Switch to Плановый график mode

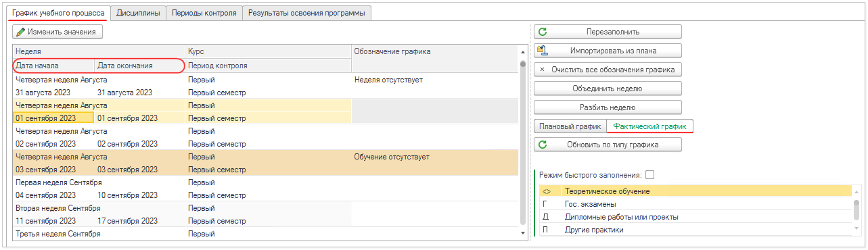570,126
